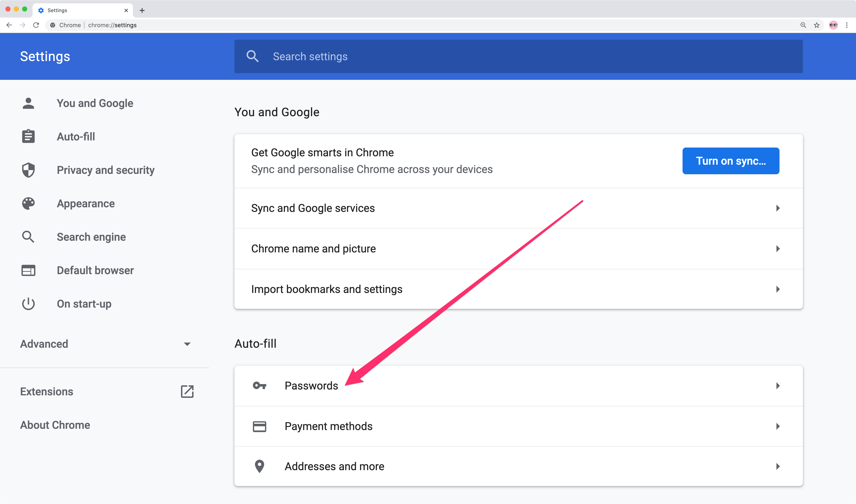
Task: Click the key icon next to Passwords
Action: (x=260, y=386)
